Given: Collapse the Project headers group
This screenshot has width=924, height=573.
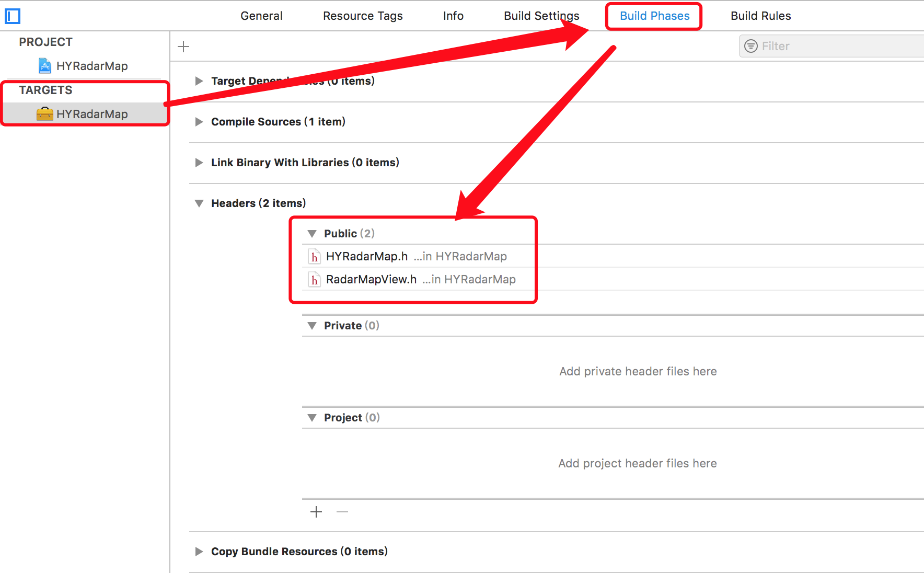Looking at the screenshot, I should pos(312,418).
